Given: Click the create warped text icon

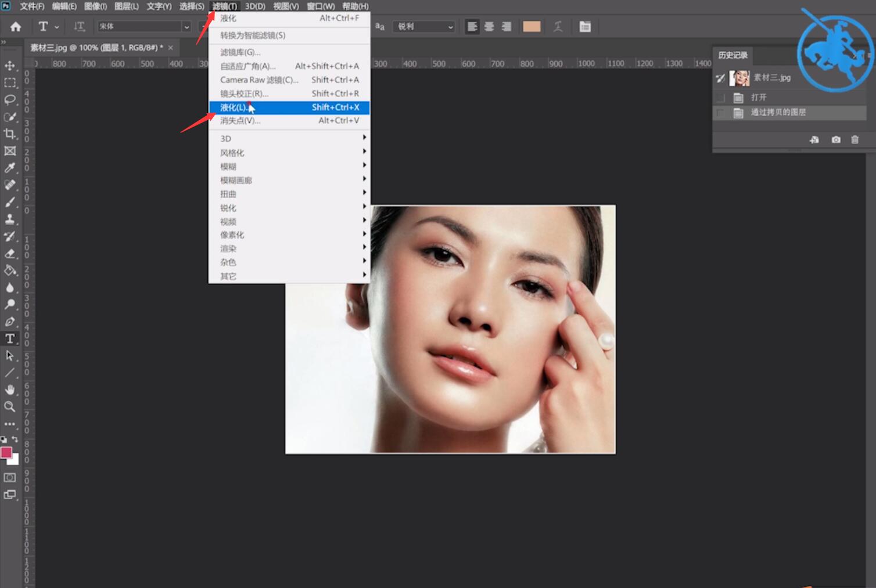Looking at the screenshot, I should 558,27.
